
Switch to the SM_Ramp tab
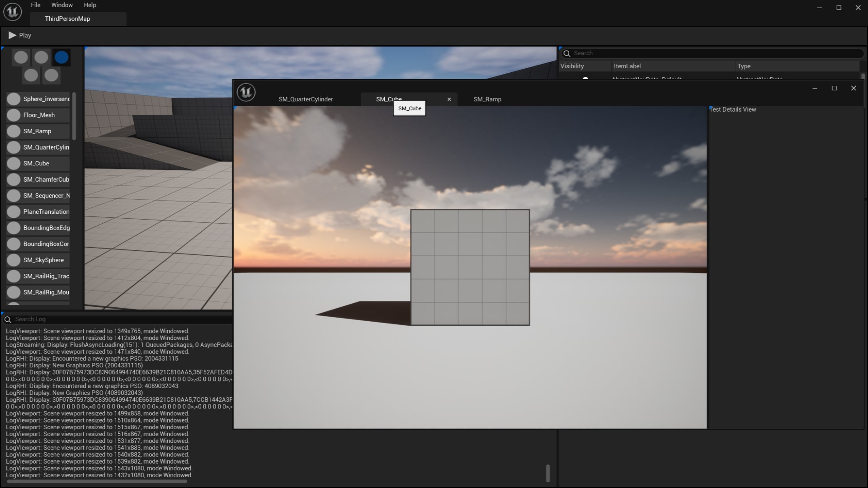[x=487, y=99]
